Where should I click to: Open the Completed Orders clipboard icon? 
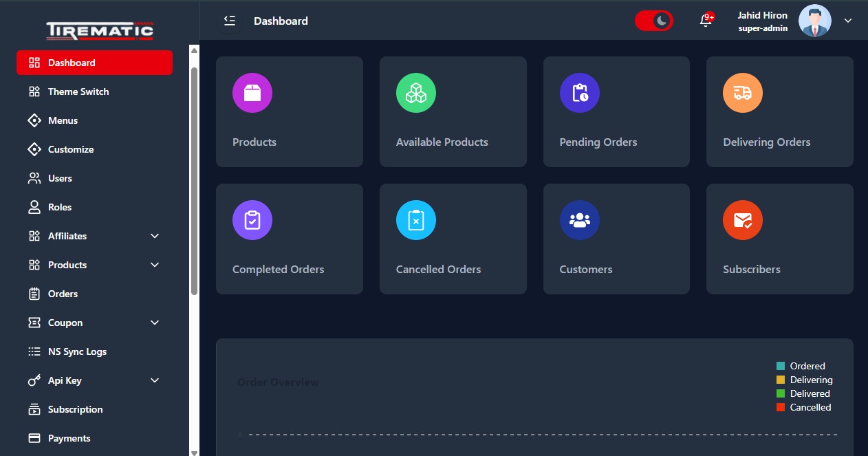coord(252,220)
